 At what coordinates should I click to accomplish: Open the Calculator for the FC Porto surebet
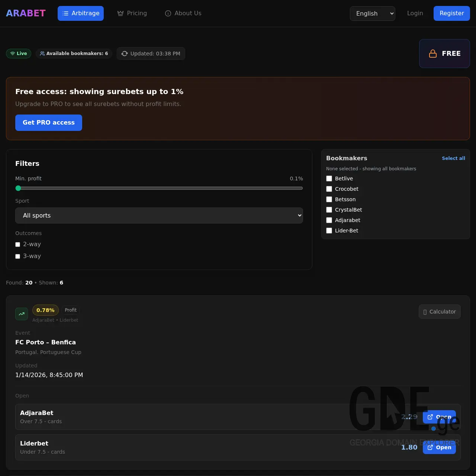coord(440,312)
